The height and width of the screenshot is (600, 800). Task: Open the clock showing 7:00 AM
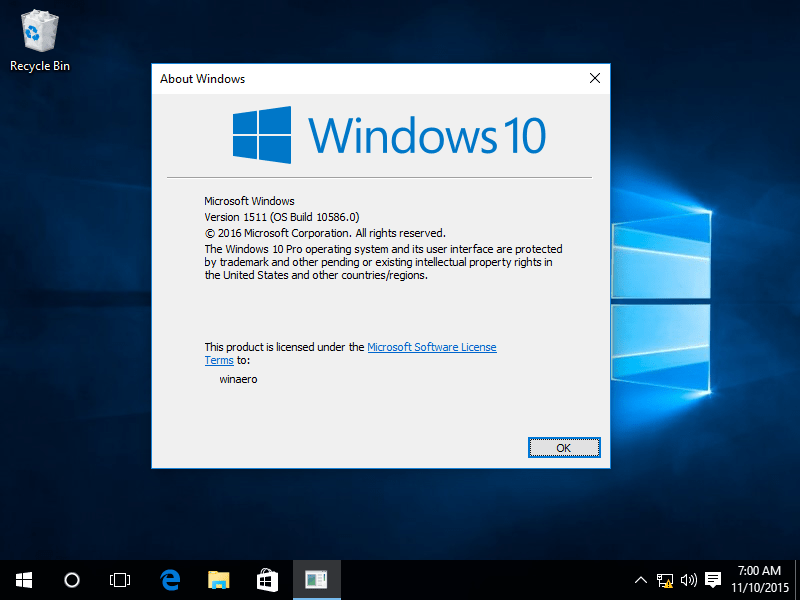coord(760,580)
